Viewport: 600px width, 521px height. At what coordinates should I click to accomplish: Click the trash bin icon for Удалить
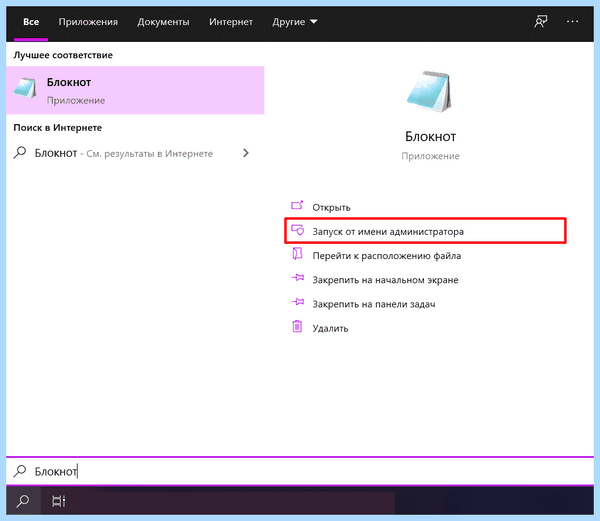pyautogui.click(x=297, y=326)
